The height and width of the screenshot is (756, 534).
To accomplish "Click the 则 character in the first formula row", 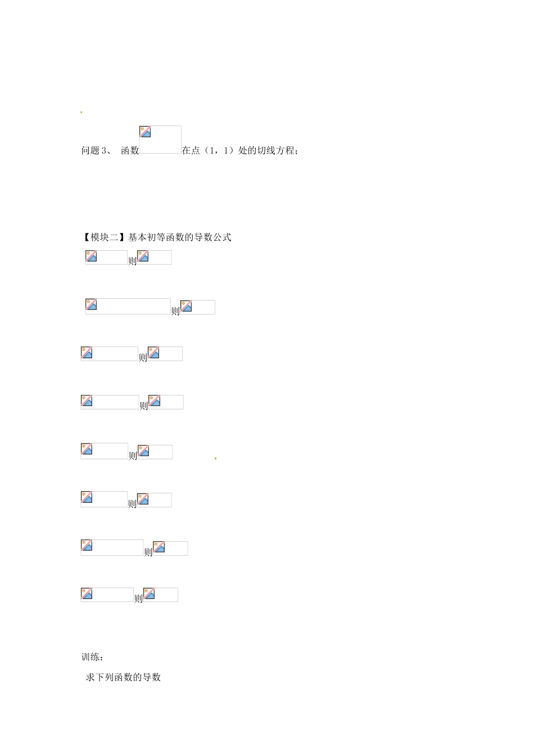I will tap(132, 261).
